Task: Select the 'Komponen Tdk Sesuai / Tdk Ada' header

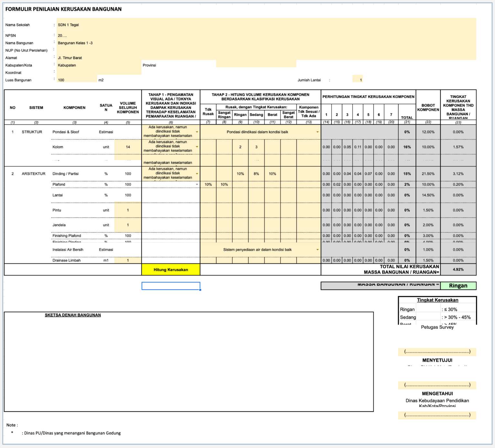Action: (309, 111)
